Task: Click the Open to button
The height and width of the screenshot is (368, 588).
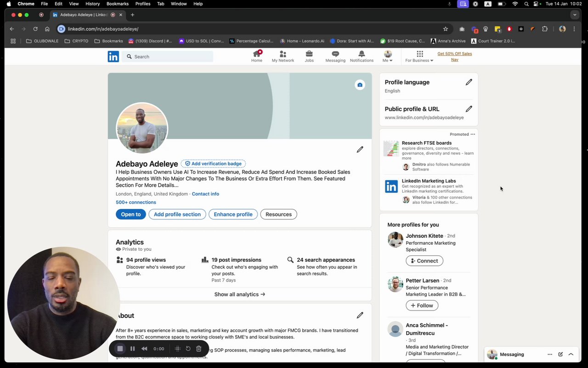Action: tap(131, 214)
